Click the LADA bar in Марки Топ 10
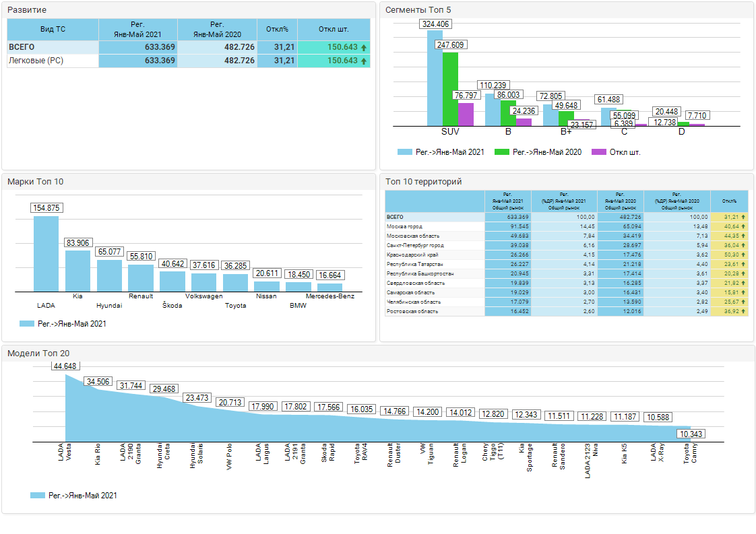This screenshot has width=756, height=534. coord(46,254)
